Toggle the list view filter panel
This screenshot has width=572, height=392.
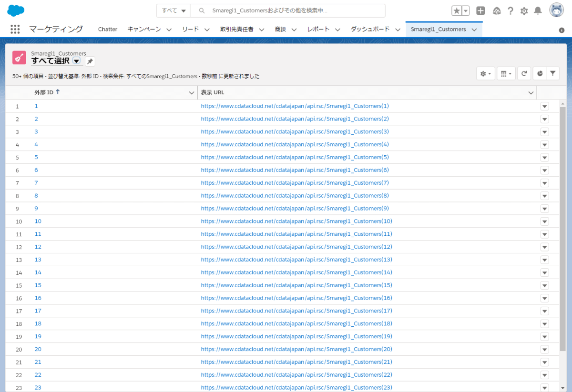click(552, 73)
